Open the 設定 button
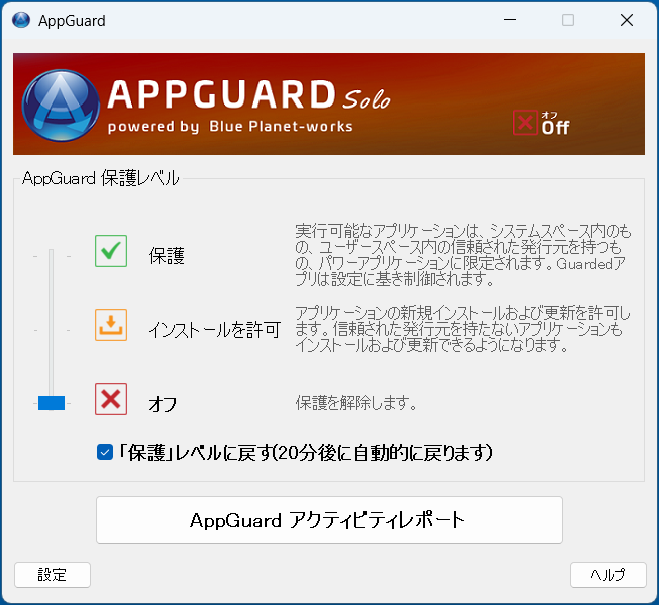This screenshot has width=659, height=605. tap(52, 575)
